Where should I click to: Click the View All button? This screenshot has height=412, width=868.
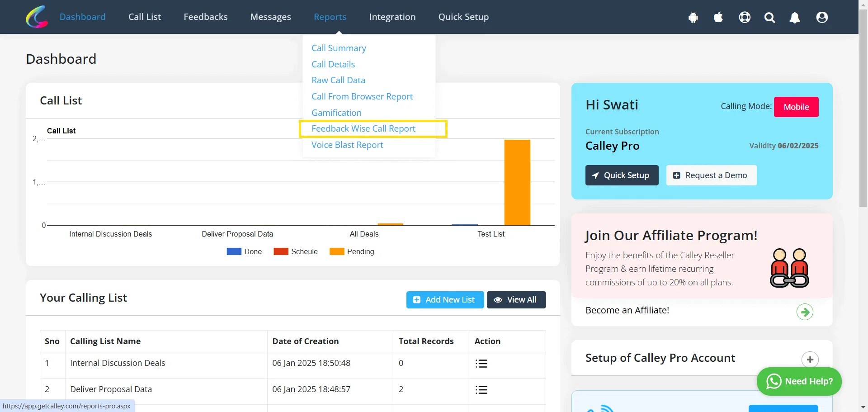pos(516,300)
